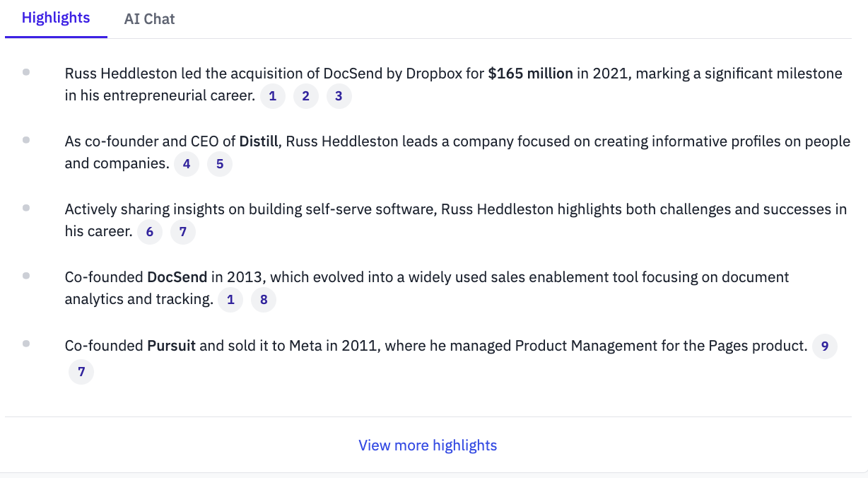Image resolution: width=868 pixels, height=478 pixels.
Task: Click the bold Distill company name
Action: (261, 141)
